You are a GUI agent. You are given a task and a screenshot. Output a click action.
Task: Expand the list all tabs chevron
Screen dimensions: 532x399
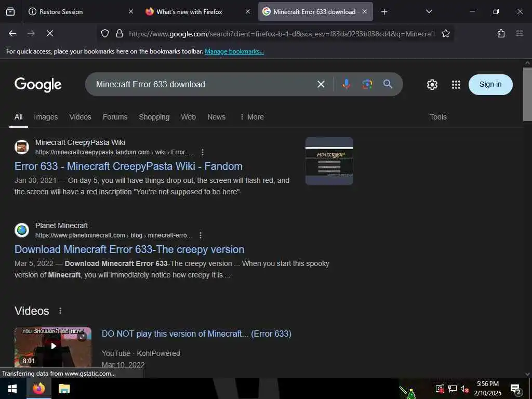tap(429, 11)
